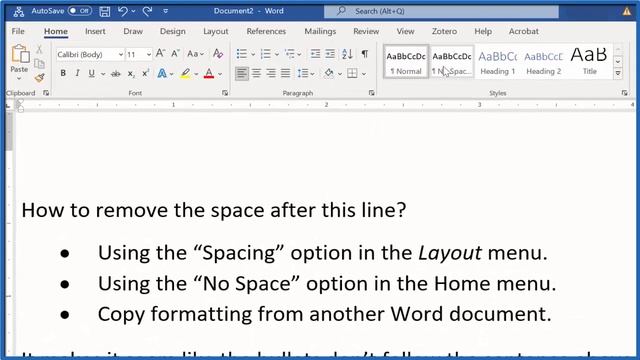Sort the selected text

347,53
